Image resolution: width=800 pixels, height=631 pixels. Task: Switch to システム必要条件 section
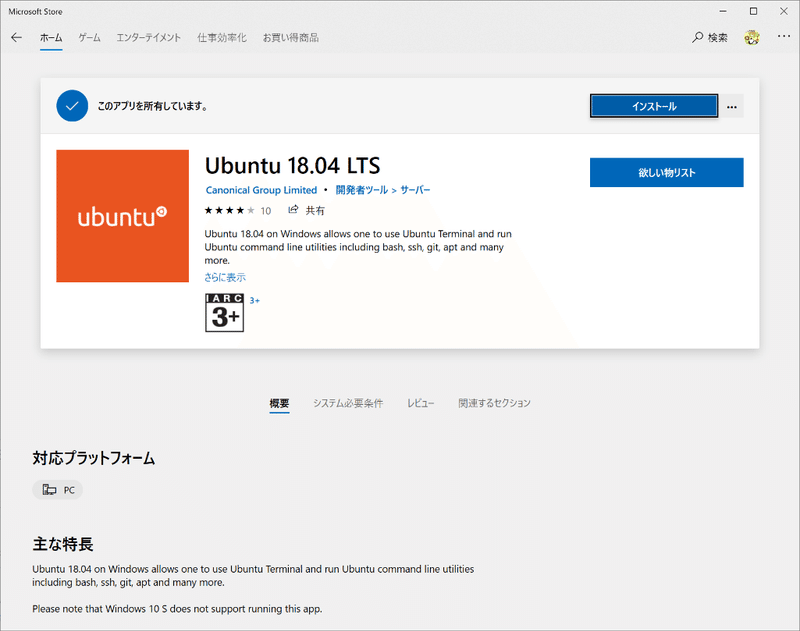click(x=348, y=403)
